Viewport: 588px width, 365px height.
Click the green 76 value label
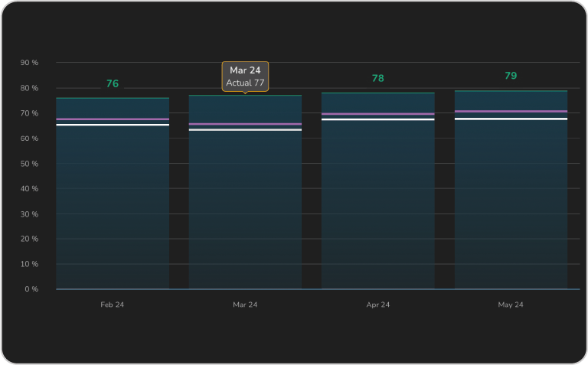113,83
